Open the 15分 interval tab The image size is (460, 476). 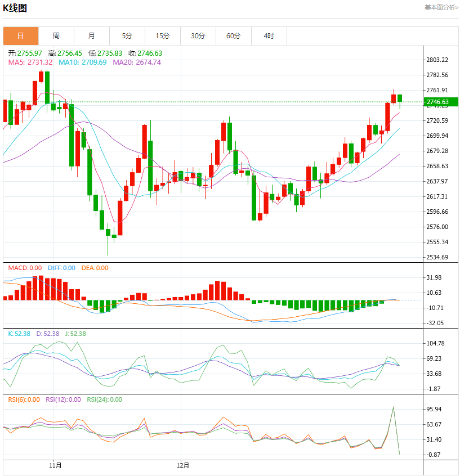pos(163,36)
